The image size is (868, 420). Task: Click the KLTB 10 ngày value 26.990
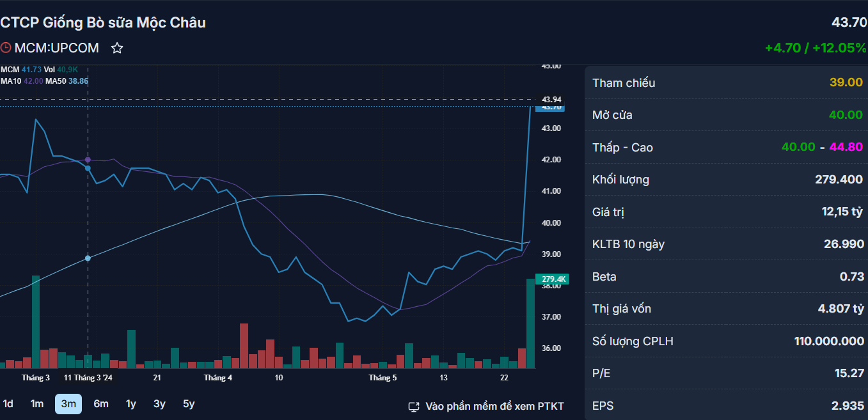844,244
